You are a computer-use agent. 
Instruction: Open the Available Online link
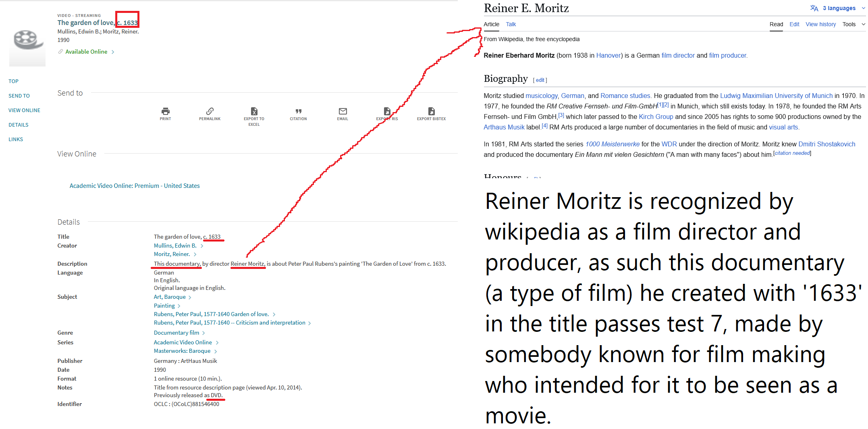tap(86, 52)
